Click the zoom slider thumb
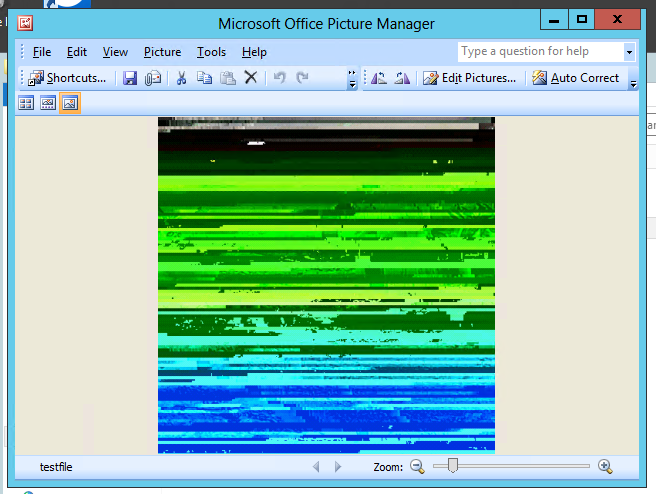 point(453,466)
